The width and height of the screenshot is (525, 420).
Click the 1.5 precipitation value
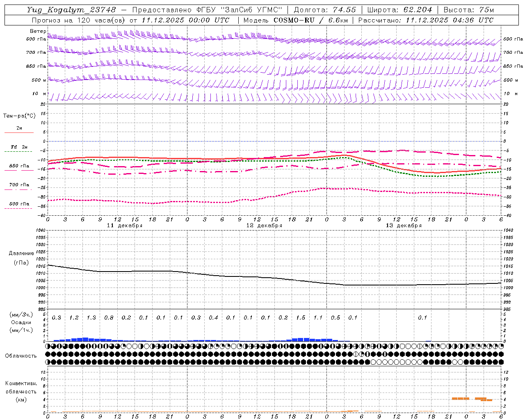[x=301, y=317]
